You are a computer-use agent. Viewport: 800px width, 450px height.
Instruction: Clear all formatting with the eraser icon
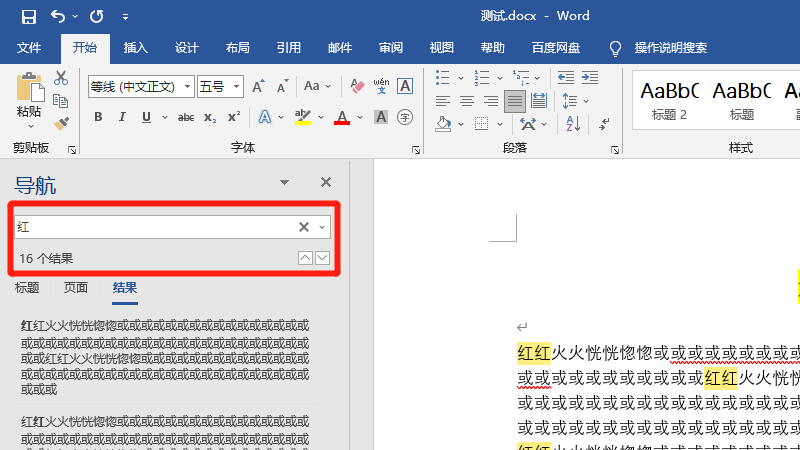(354, 87)
